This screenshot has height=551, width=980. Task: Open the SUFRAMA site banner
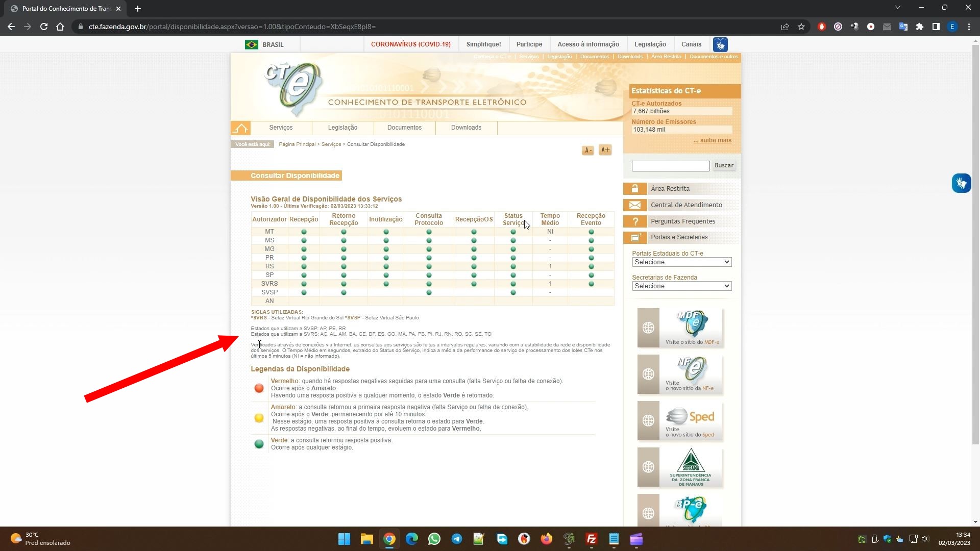click(x=680, y=467)
